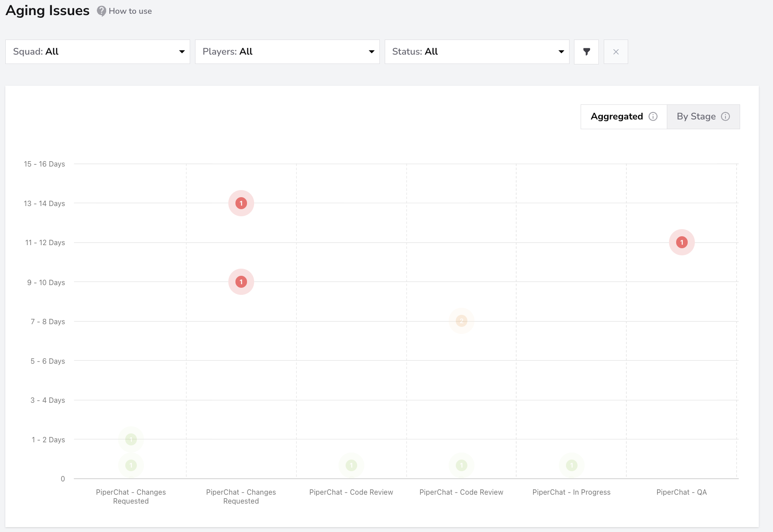Click the question mark help icon
Viewport: 773px width, 532px height.
click(102, 11)
